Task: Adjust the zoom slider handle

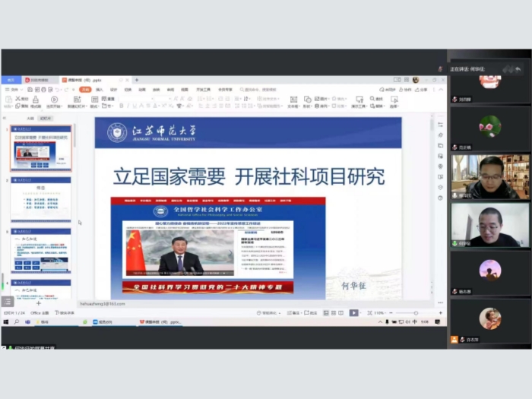Action: [416, 313]
